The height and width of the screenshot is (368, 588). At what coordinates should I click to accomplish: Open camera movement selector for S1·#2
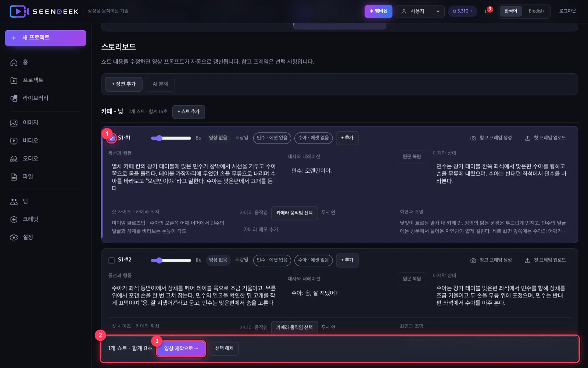point(294,328)
